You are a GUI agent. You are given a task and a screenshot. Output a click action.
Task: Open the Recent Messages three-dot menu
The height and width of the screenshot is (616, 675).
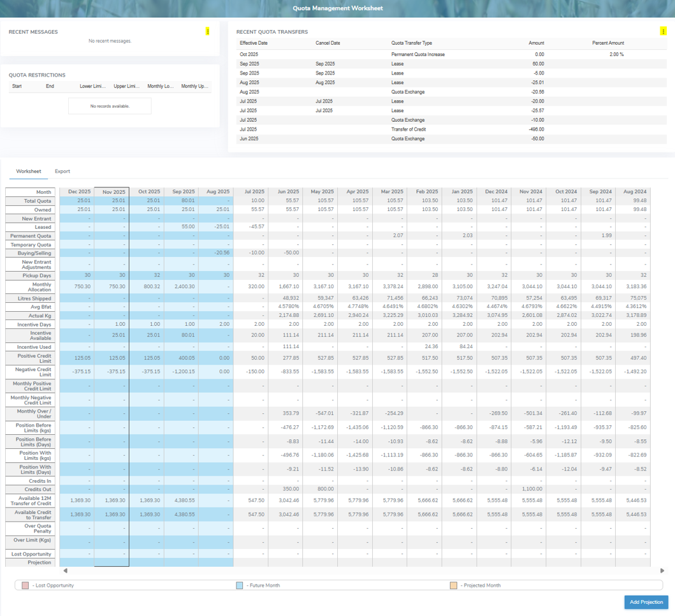click(x=208, y=31)
